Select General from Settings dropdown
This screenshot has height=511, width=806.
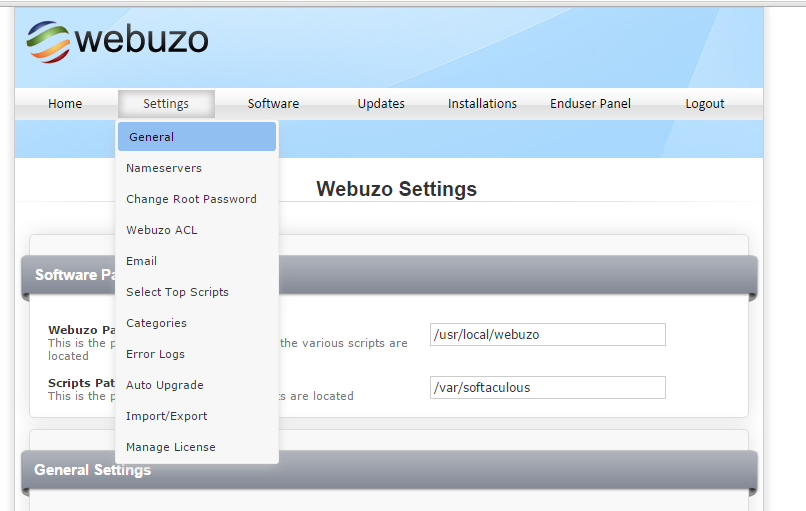[197, 137]
